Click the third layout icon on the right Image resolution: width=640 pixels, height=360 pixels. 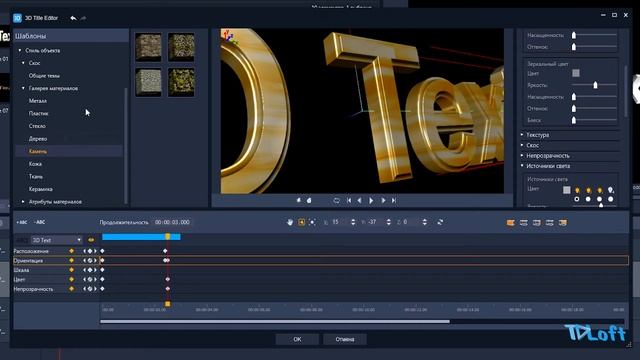click(537, 222)
